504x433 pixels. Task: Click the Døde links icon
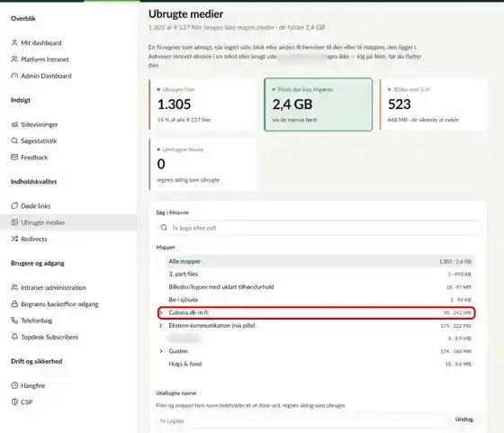(x=14, y=206)
